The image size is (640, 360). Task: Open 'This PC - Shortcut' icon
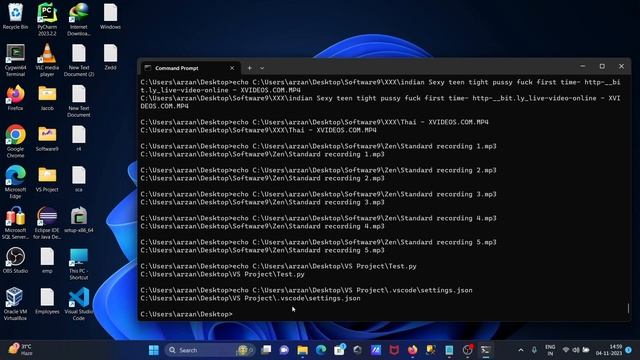(79, 264)
